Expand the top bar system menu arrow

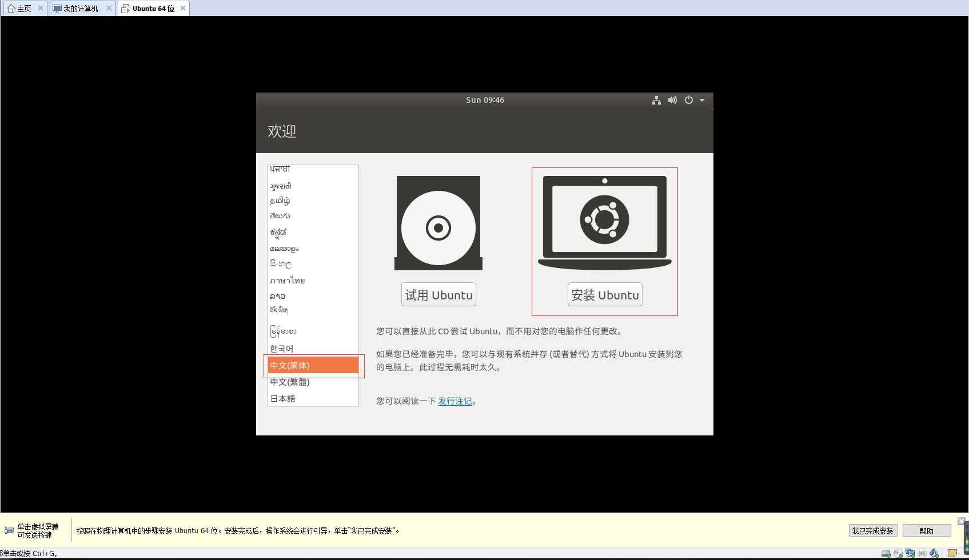702,100
